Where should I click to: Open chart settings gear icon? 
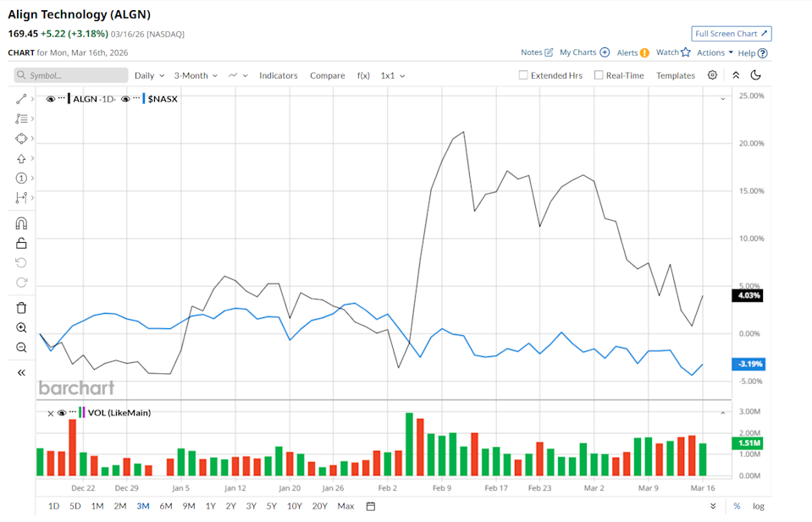(x=712, y=75)
